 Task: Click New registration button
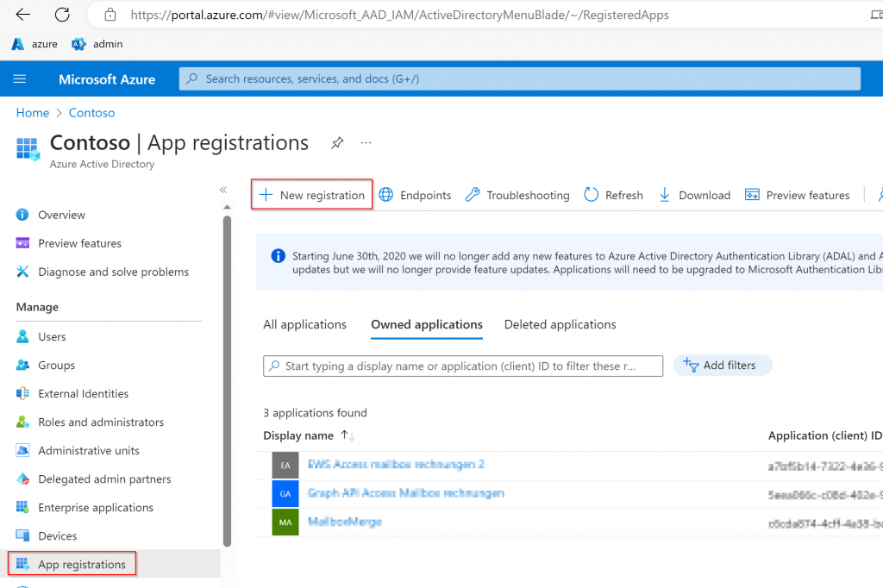(x=312, y=195)
